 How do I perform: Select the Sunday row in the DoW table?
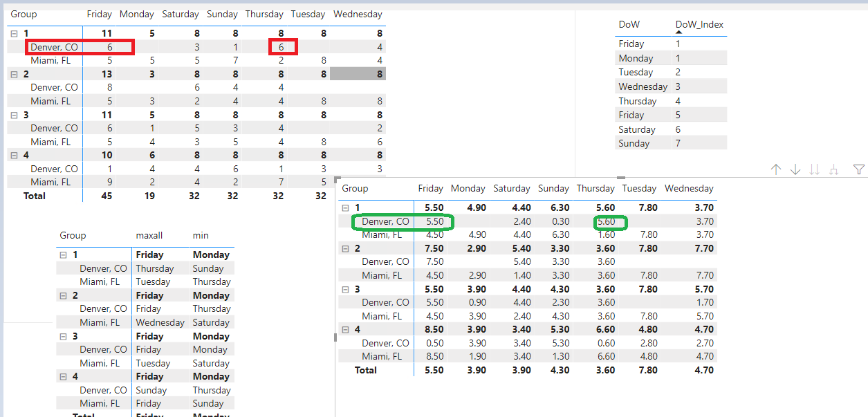[671, 143]
